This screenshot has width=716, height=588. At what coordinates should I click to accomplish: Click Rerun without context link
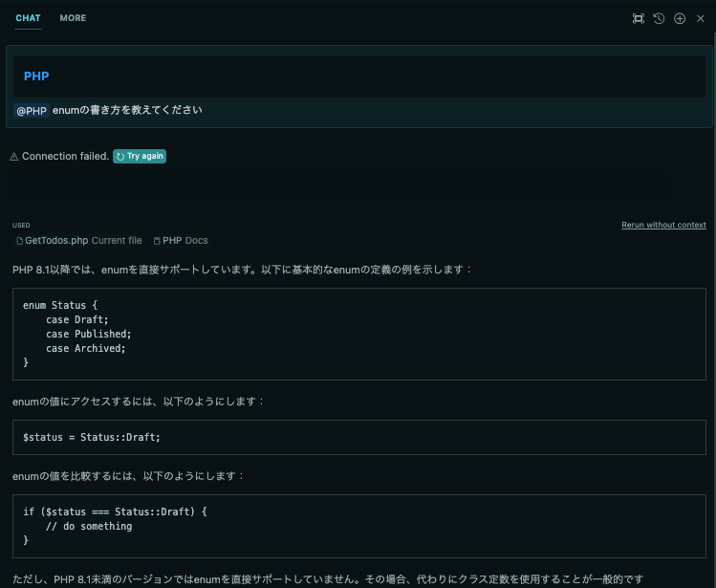663,225
